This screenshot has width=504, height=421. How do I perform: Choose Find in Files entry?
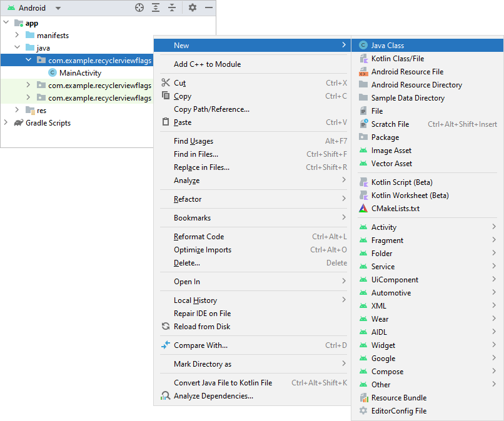point(252,154)
